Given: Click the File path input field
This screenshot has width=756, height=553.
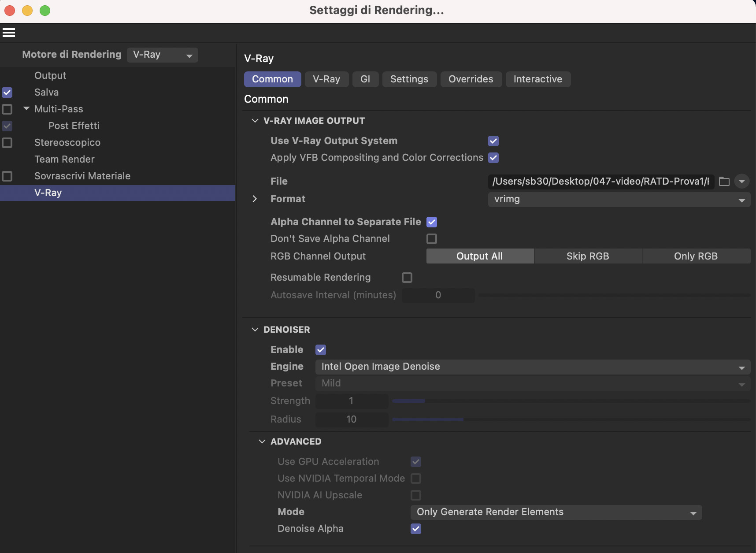Looking at the screenshot, I should click(x=601, y=182).
